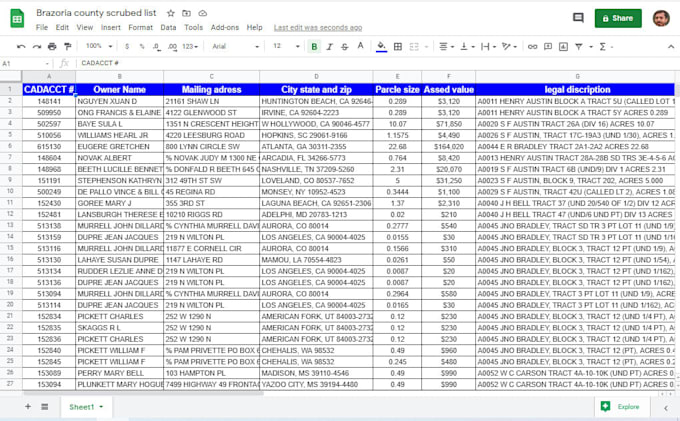The height and width of the screenshot is (421, 680).
Task: Open the all sheets list
Action: point(44,407)
